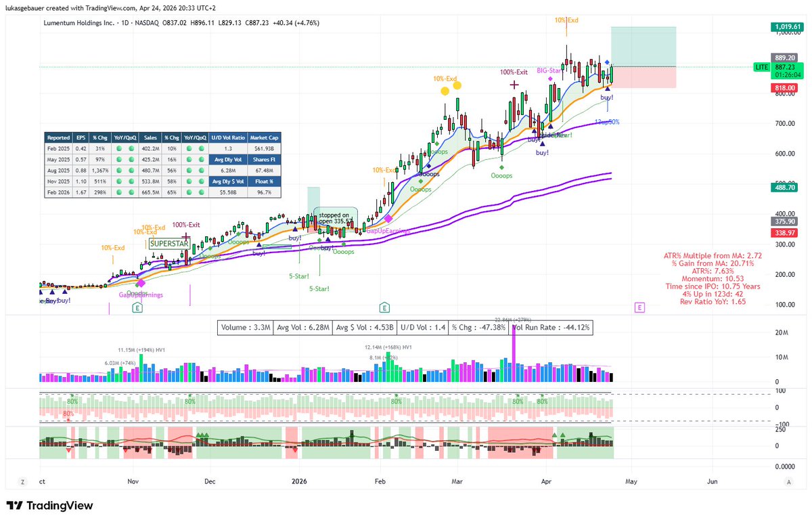Image resolution: width=812 pixels, height=522 pixels.
Task: Click the U/D Vol Ratio header cell
Action: 229,137
